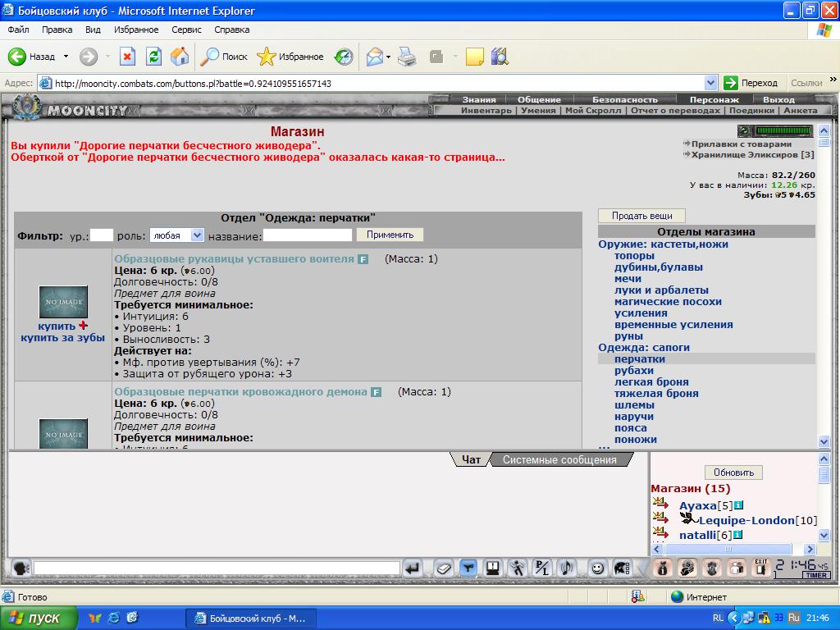Screen dimensions: 840x630
Task: Click the EXIT door icon
Action: 760,568
